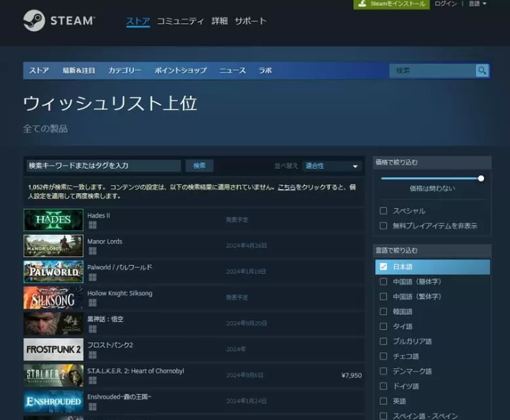
Task: Open the Hades II thumbnail
Action: (x=53, y=220)
